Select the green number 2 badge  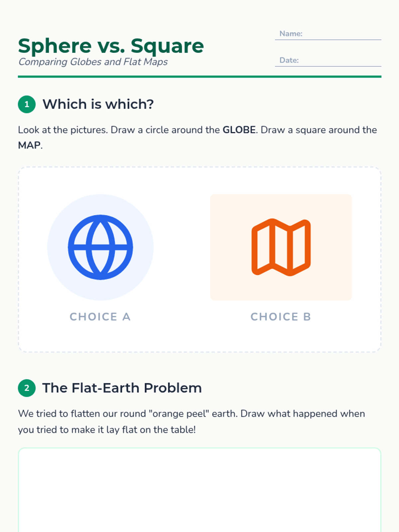click(27, 388)
